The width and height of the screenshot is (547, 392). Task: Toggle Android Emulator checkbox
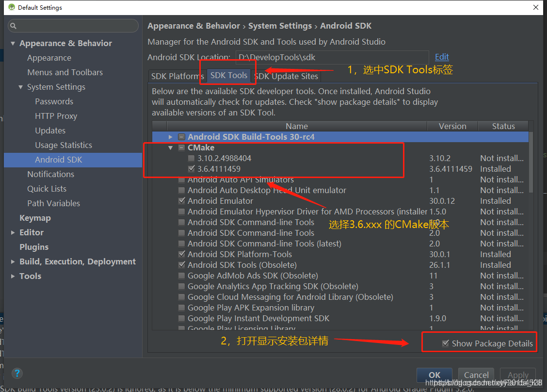(x=181, y=201)
